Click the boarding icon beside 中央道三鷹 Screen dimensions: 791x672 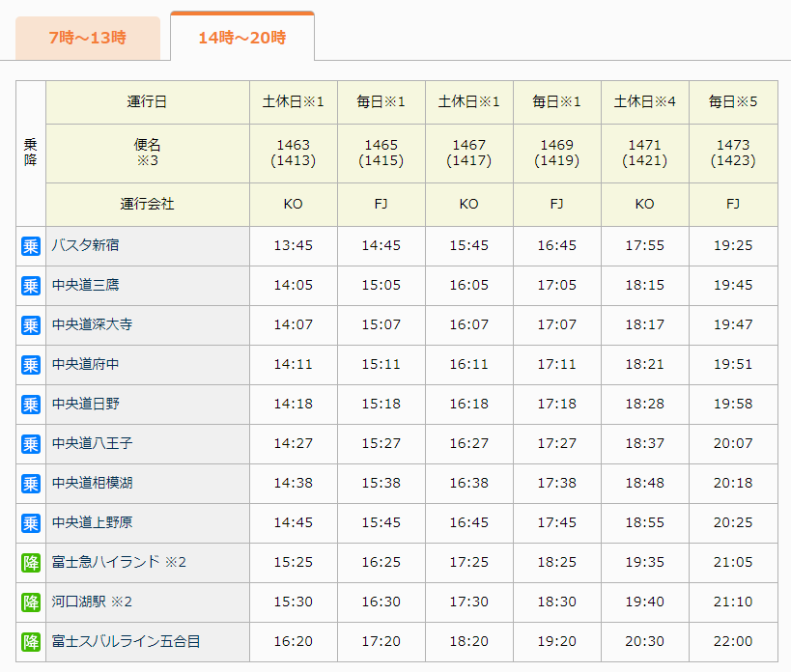coord(31,286)
